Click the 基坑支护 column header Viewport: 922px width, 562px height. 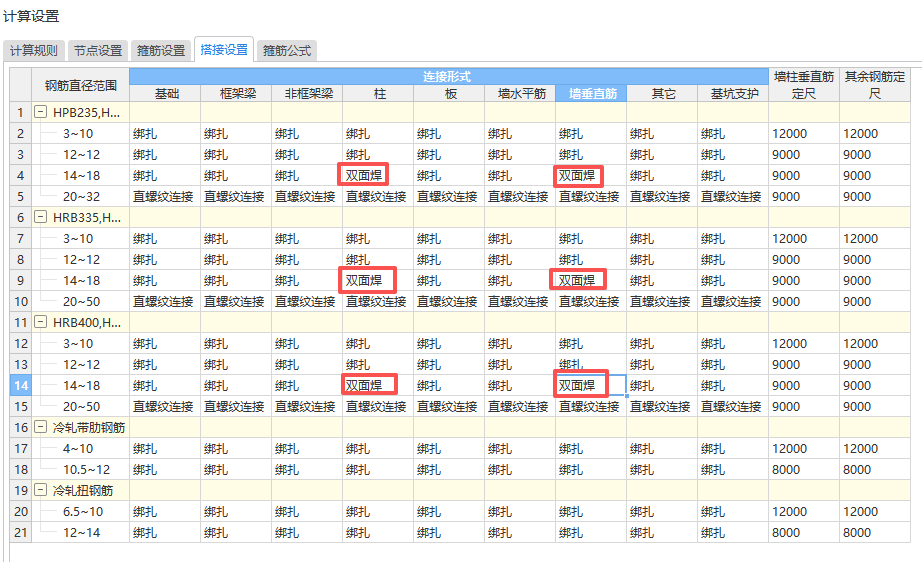[733, 93]
